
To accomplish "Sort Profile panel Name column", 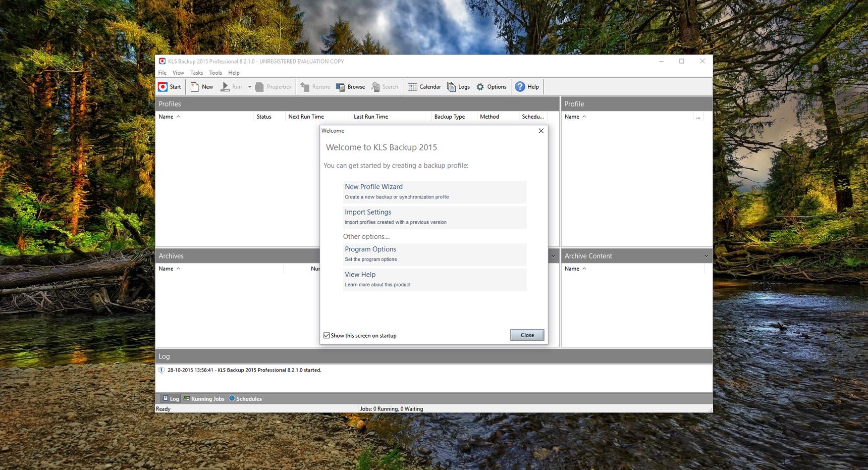I will (627, 117).
